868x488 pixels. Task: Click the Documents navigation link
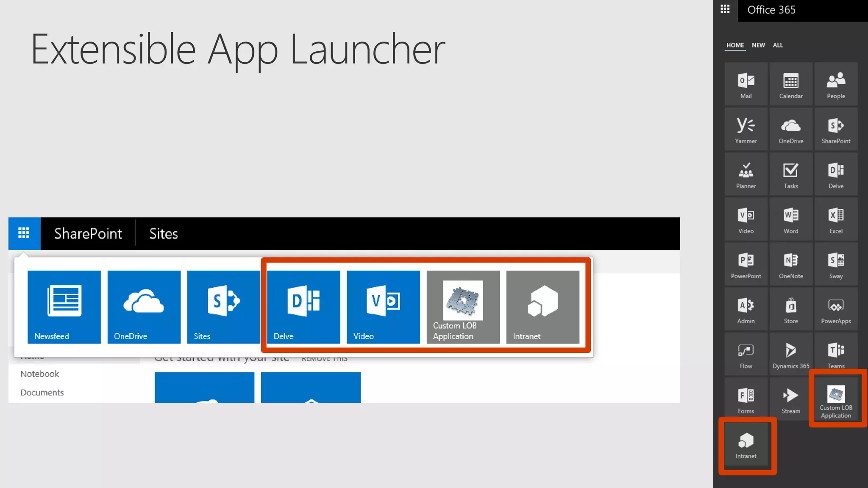[x=42, y=392]
